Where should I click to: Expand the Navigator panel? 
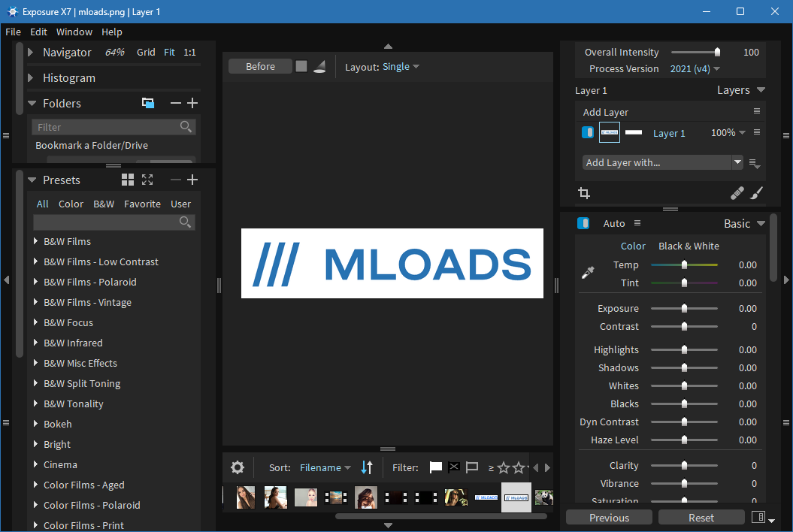[x=30, y=52]
